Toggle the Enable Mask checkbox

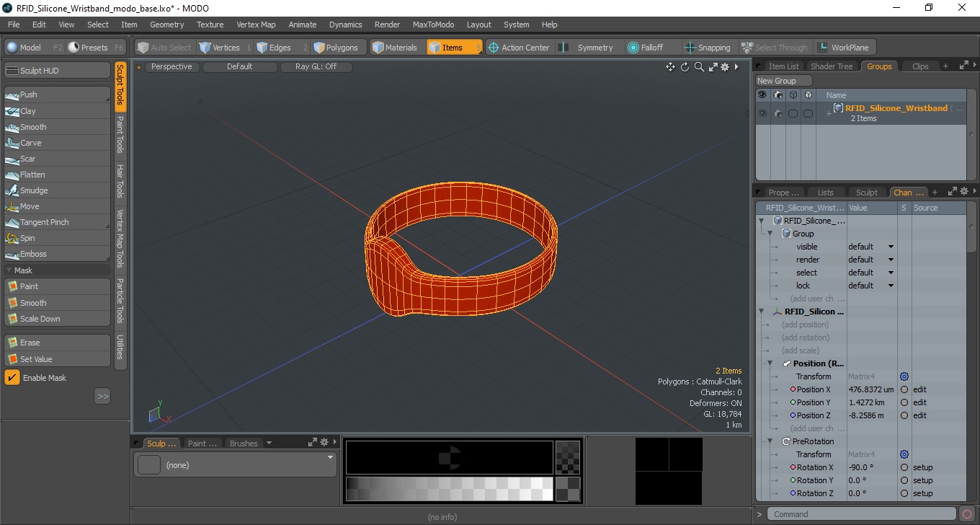coord(12,378)
